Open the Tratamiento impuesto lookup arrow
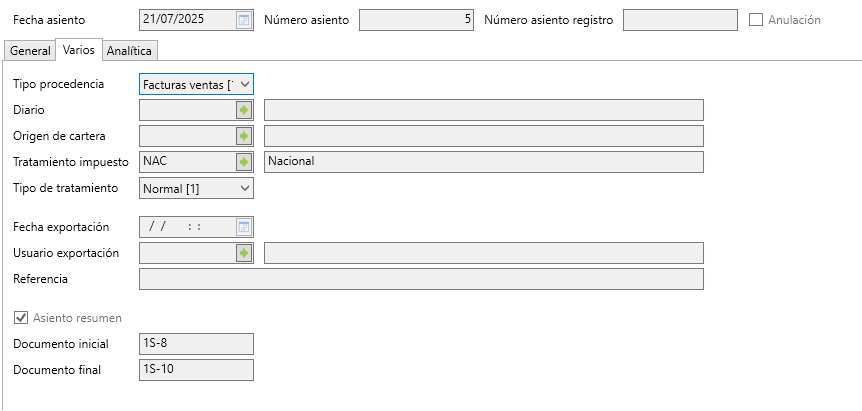This screenshot has width=862, height=411. 243,161
